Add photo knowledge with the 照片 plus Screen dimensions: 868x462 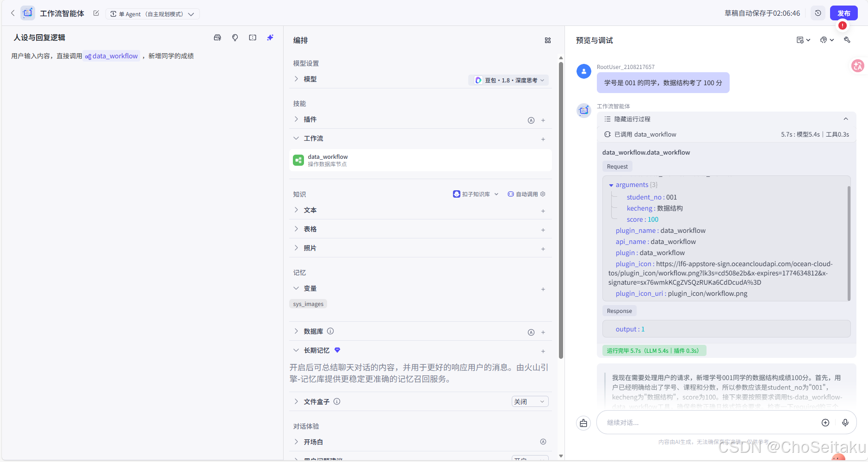[543, 249]
